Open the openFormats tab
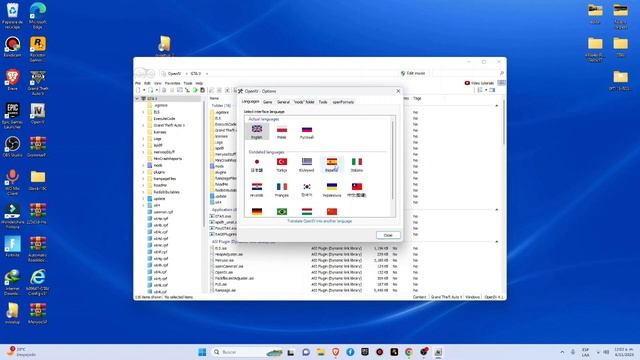 [x=343, y=102]
